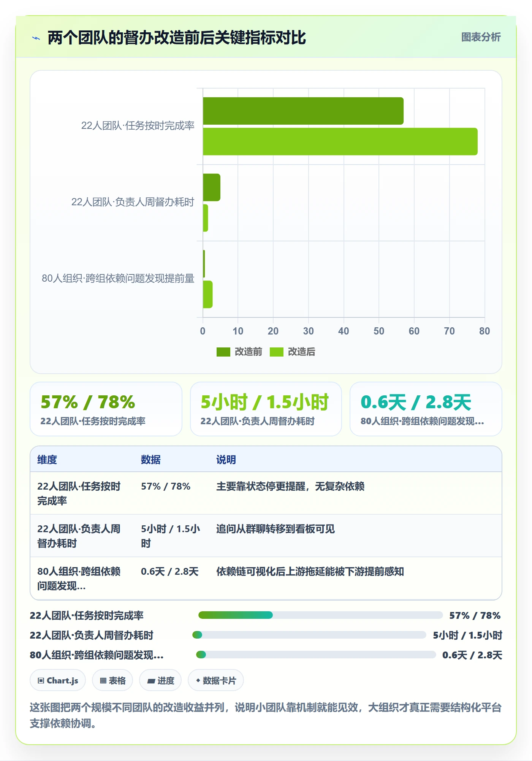Toggle the 改造前 legend item
The height and width of the screenshot is (761, 532).
239,352
